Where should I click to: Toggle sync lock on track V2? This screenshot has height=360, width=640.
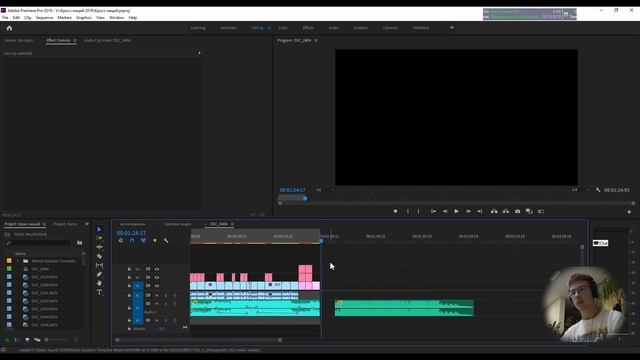tap(148, 278)
